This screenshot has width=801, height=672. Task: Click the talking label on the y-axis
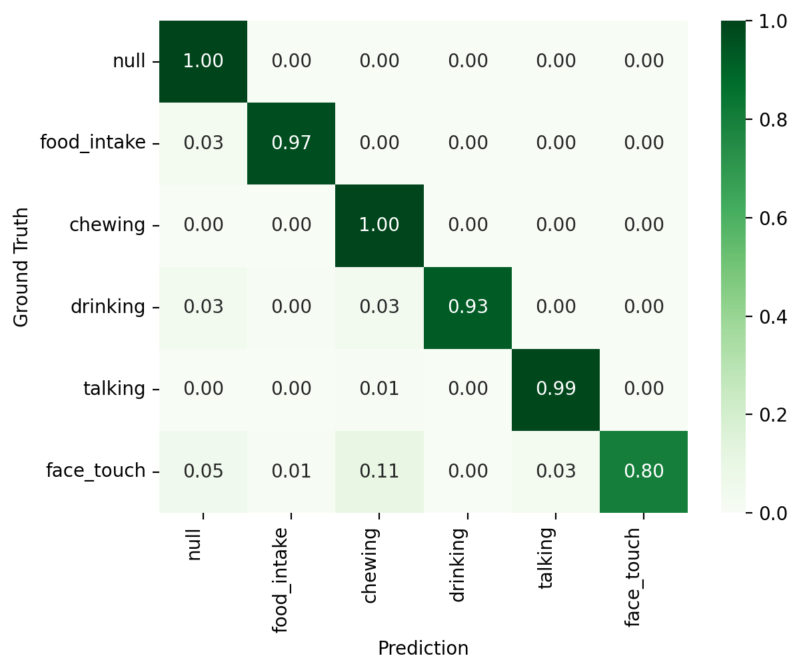[114, 388]
